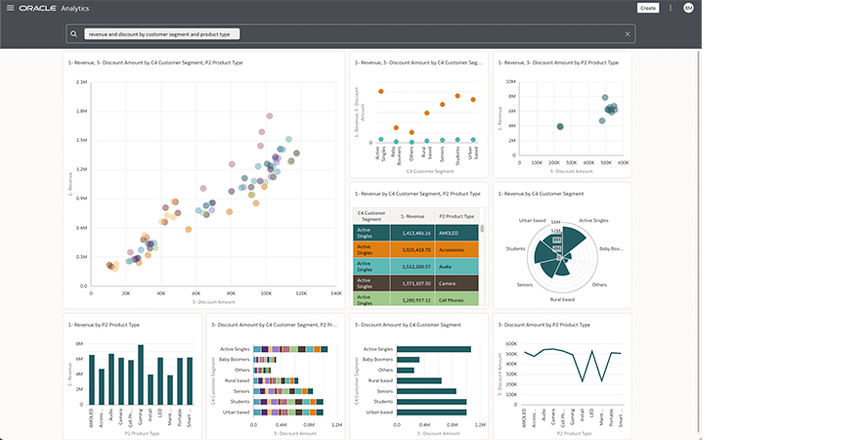The height and width of the screenshot is (440, 868).
Task: Open the hamburger navigation menu
Action: [8, 8]
